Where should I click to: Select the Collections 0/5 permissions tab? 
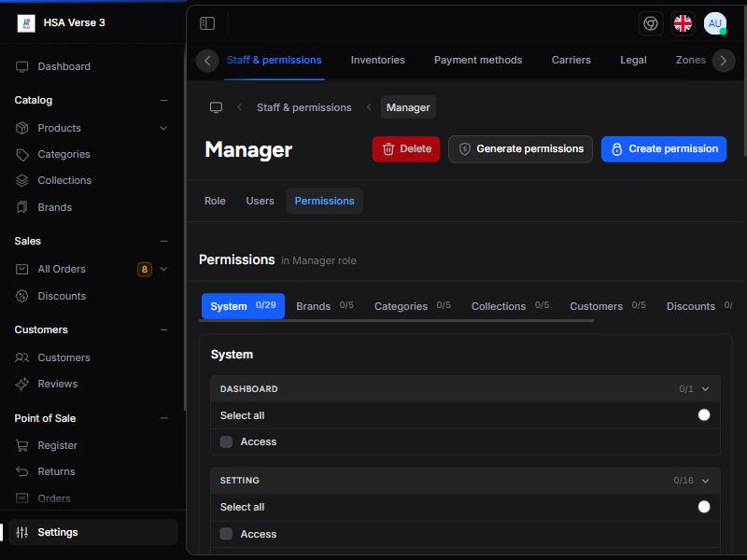[510, 306]
